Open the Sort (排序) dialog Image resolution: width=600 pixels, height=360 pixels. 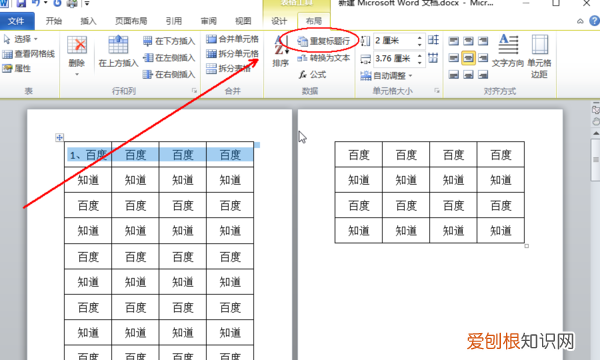[x=280, y=51]
